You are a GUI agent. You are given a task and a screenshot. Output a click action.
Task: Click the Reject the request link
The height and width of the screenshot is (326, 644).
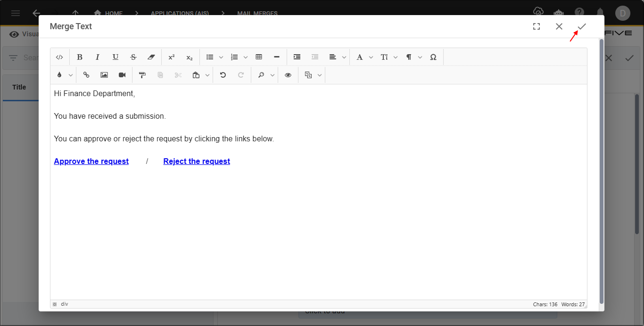[197, 161]
